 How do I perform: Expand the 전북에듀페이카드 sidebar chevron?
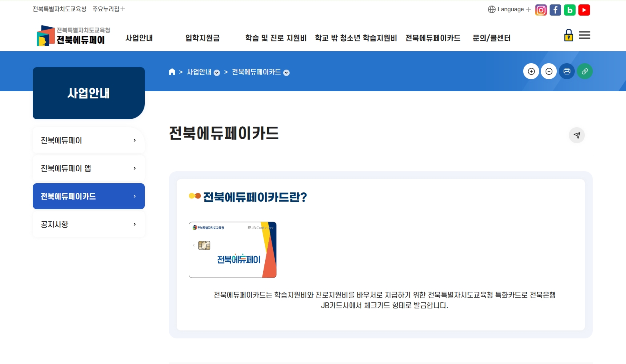[135, 196]
